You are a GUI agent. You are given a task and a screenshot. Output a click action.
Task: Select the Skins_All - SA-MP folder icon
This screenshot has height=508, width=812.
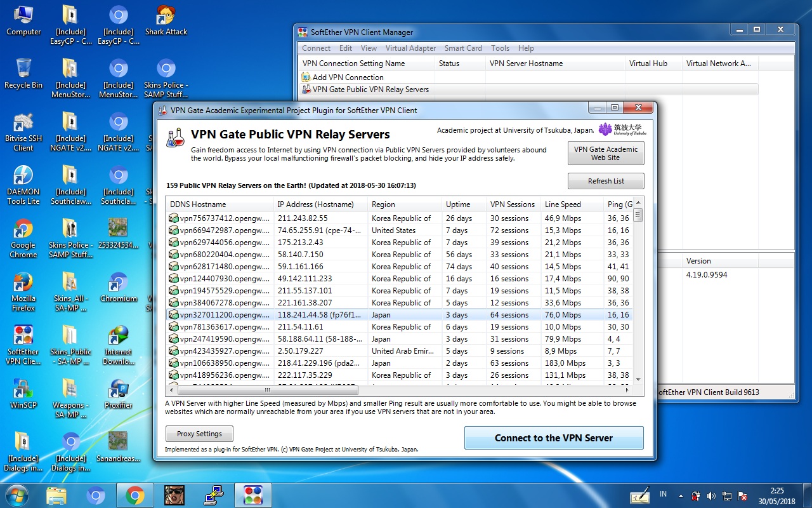[x=71, y=292]
